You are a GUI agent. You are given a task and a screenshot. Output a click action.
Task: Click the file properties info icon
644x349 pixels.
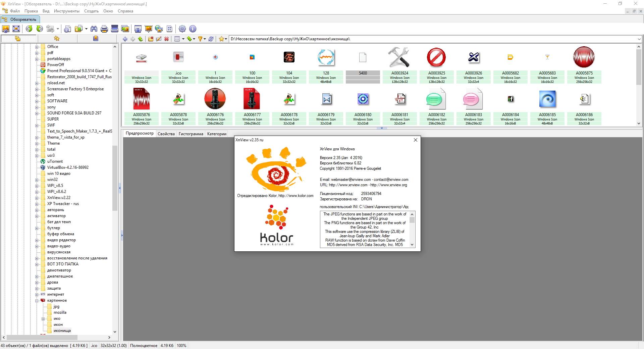tap(67, 29)
